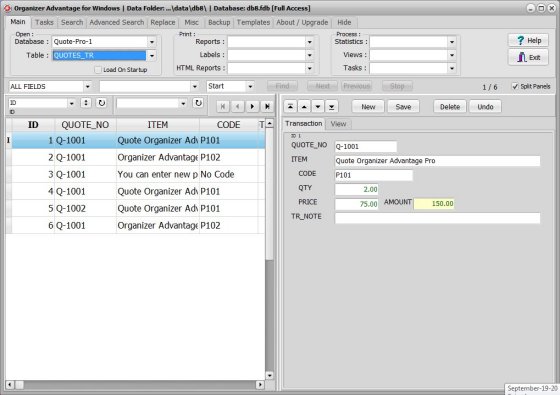The width and height of the screenshot is (560, 395).
Task: Click the refresh icon next to the ID sort box
Action: tap(102, 103)
